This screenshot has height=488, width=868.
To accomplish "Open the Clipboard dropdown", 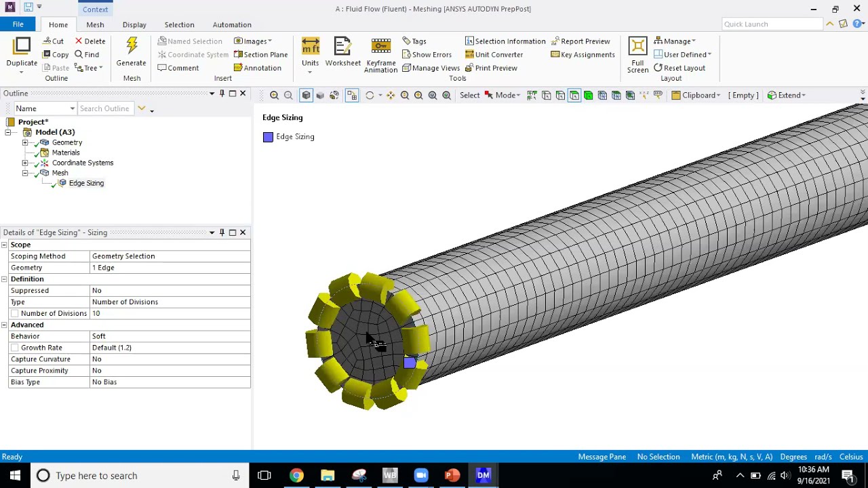I will tap(696, 96).
